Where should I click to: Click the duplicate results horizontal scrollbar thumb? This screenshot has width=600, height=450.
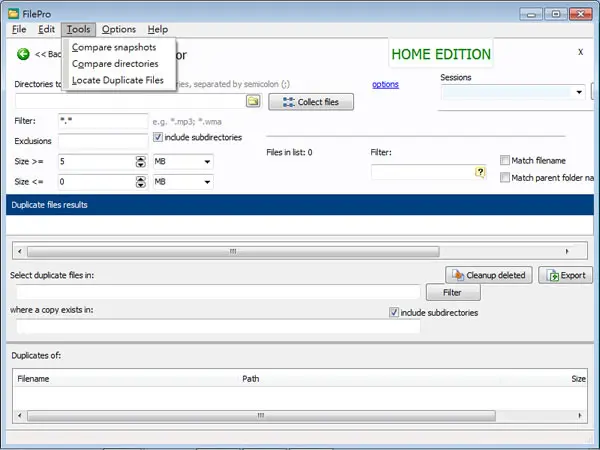point(233,251)
